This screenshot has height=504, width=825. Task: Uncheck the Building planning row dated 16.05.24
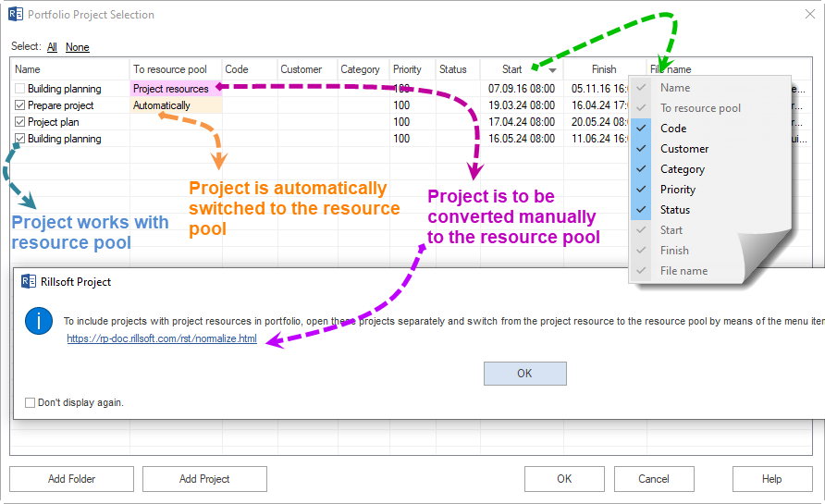pyautogui.click(x=20, y=139)
